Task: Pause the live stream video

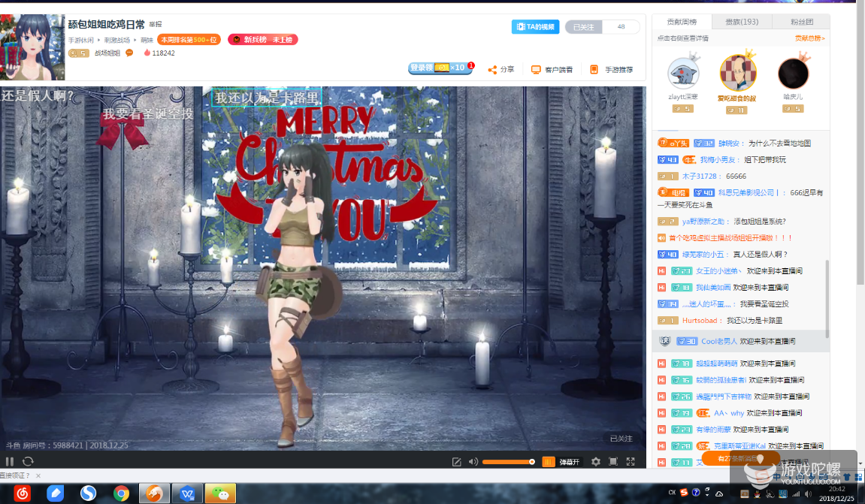Action: [x=10, y=461]
